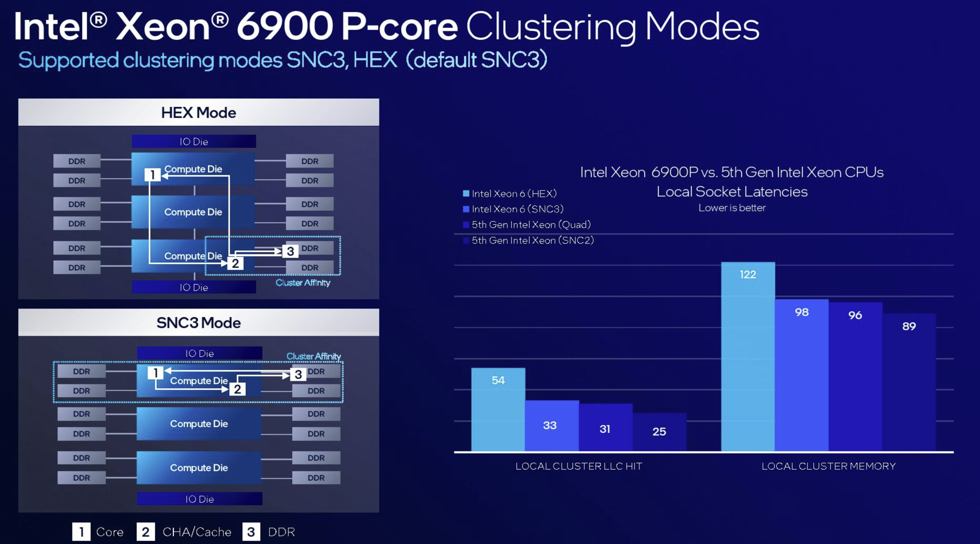
Task: Switch to the SNC3 Mode panel
Action: pyautogui.click(x=198, y=322)
